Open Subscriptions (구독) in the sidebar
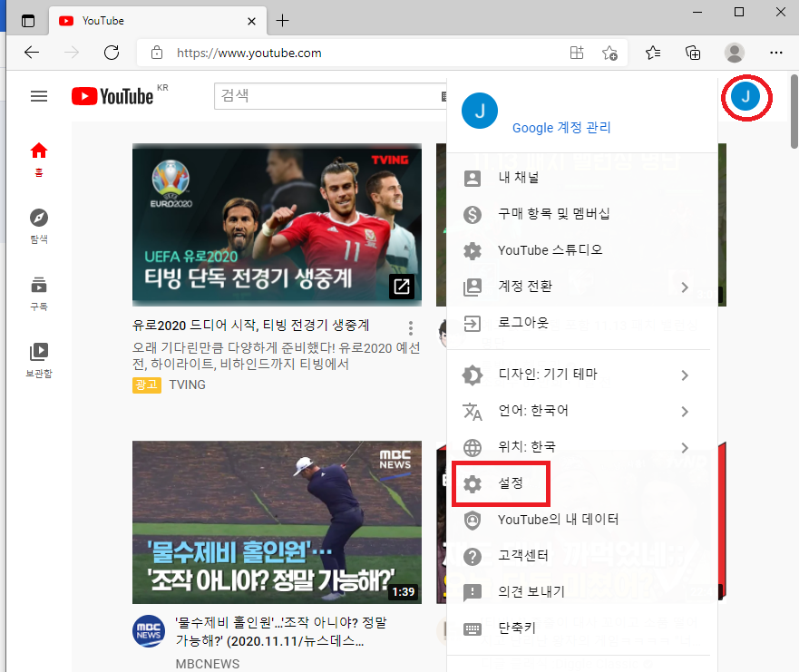The image size is (799, 672). click(x=39, y=294)
